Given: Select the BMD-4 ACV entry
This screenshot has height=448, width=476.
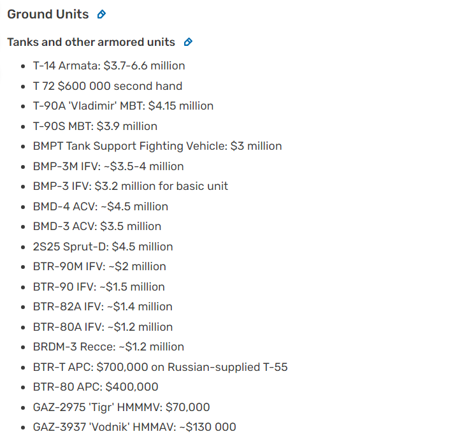Looking at the screenshot, I should (101, 206).
